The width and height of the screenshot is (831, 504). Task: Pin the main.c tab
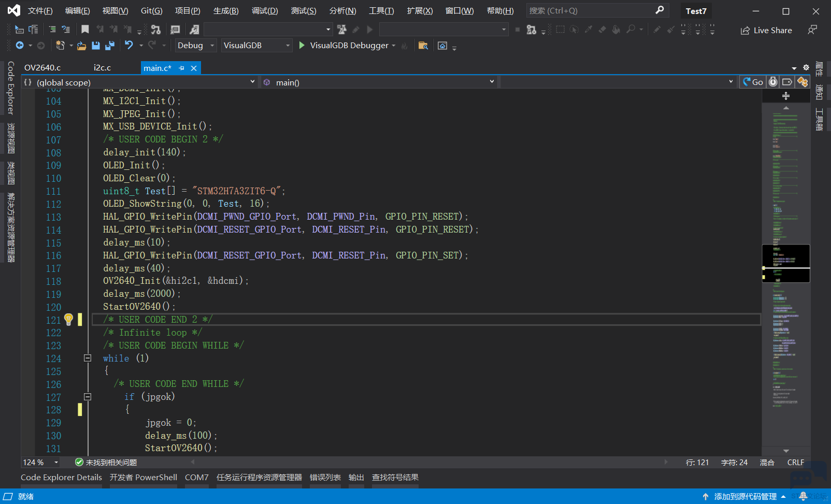(x=181, y=68)
